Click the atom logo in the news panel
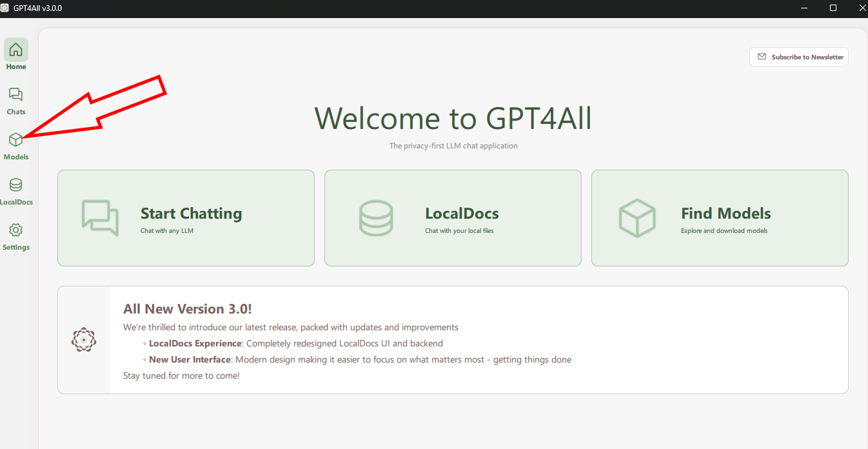Screen dimensions: 868x449 coord(84,339)
